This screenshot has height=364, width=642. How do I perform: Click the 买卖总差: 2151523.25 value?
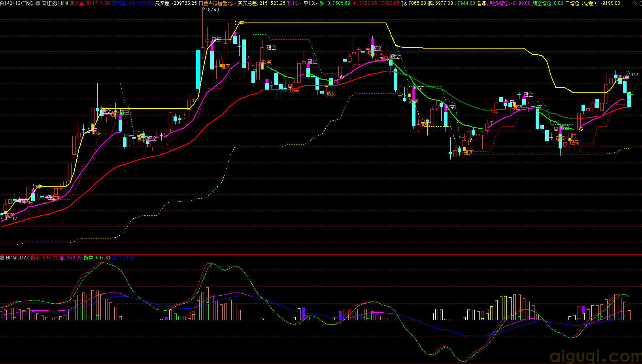click(261, 3)
